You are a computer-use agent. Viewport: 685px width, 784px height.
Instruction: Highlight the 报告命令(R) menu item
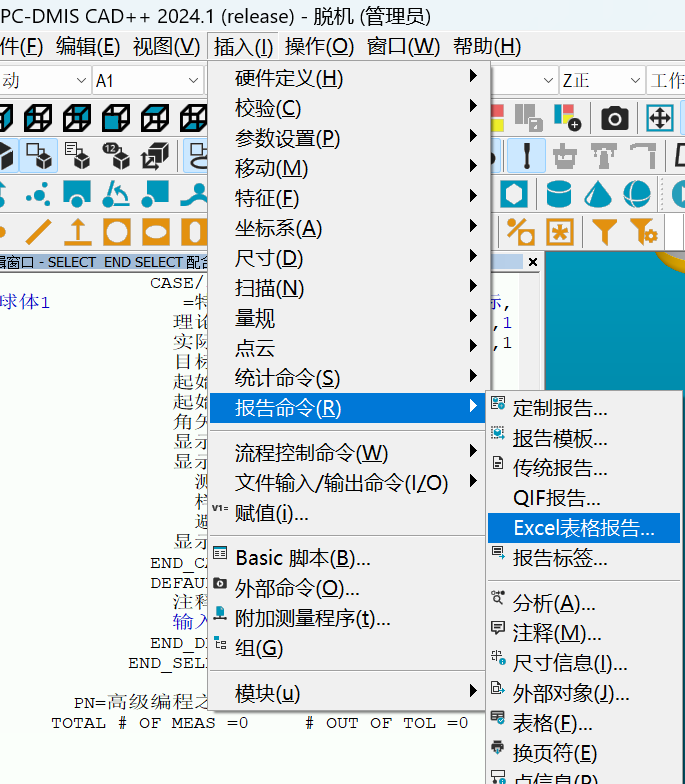click(347, 408)
